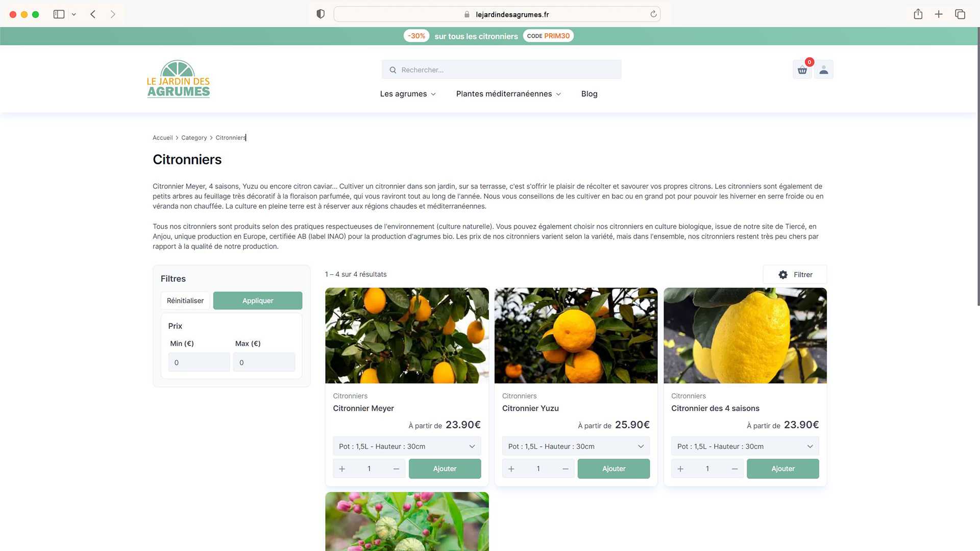Go back with the browser arrow
This screenshot has width=980, height=551.
(x=93, y=14)
